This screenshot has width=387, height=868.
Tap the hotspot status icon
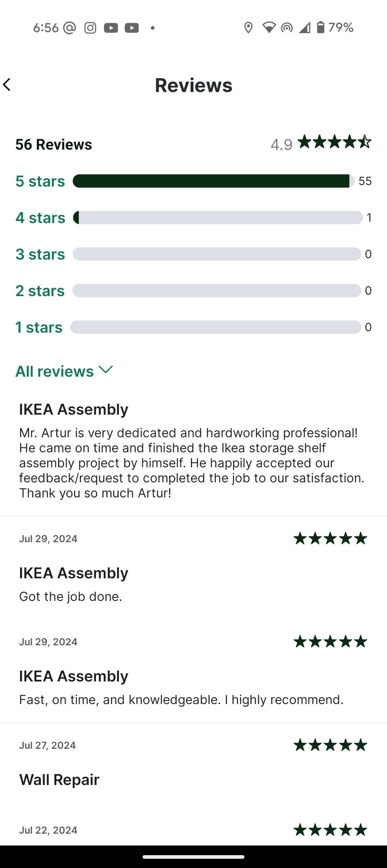287,28
